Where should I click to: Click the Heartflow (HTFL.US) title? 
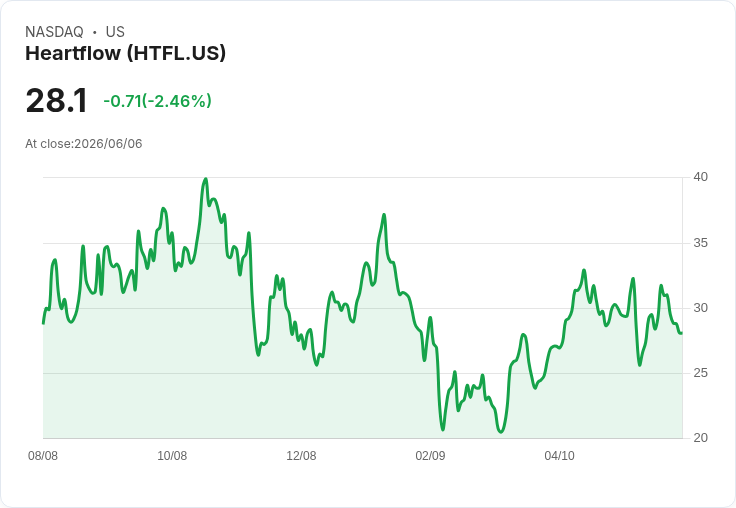(x=125, y=54)
